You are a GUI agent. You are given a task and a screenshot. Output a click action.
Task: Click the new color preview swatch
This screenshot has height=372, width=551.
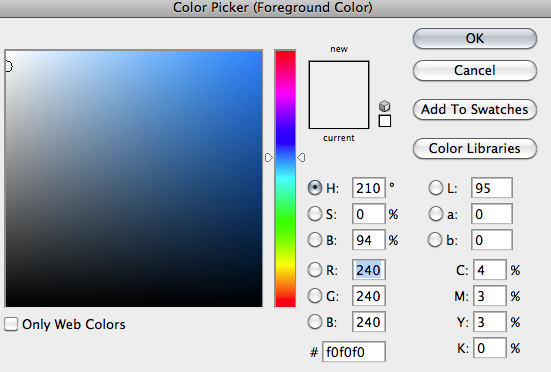tap(339, 78)
